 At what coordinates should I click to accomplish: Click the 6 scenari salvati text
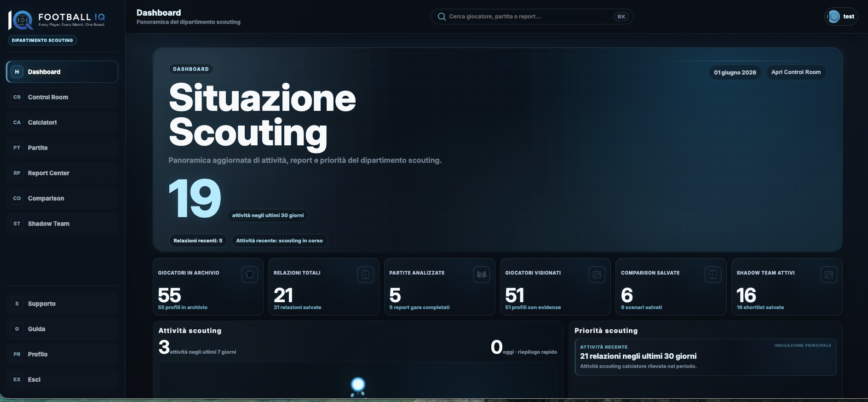[642, 307]
